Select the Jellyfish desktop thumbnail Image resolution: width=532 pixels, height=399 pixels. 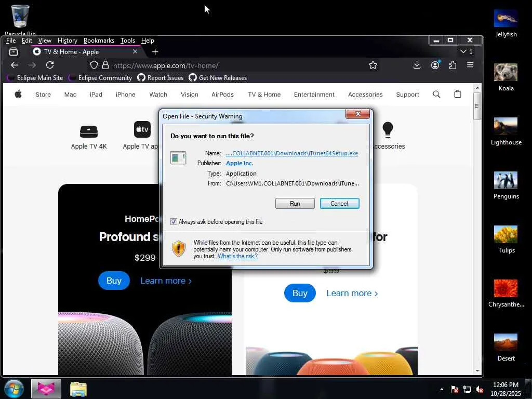506,18
